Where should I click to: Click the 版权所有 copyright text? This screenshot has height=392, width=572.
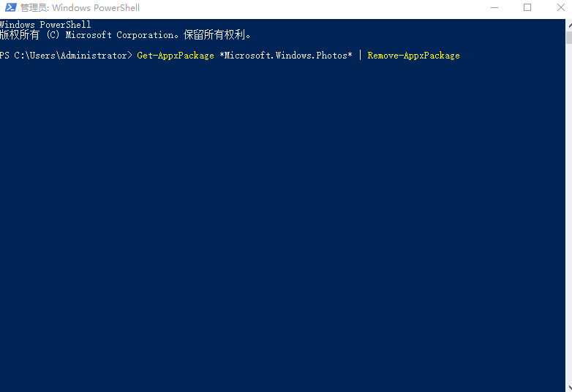(20, 34)
